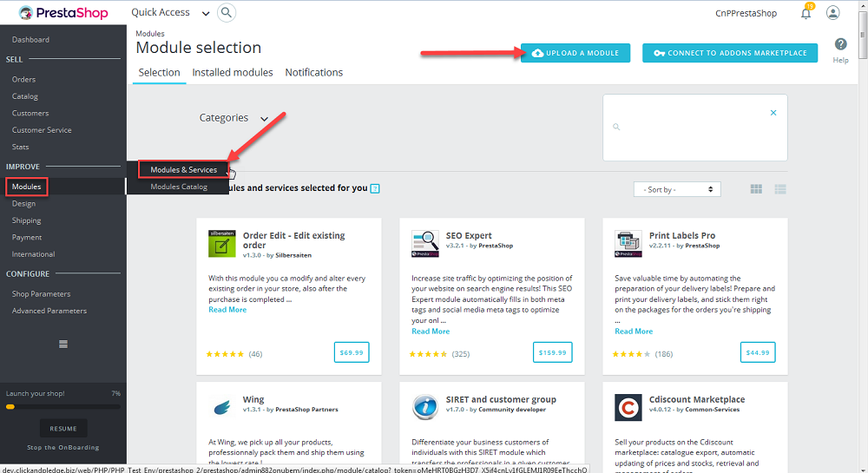Collapse sidebar with the hamburger icon
Screen dimensions: 868x473
click(x=63, y=344)
